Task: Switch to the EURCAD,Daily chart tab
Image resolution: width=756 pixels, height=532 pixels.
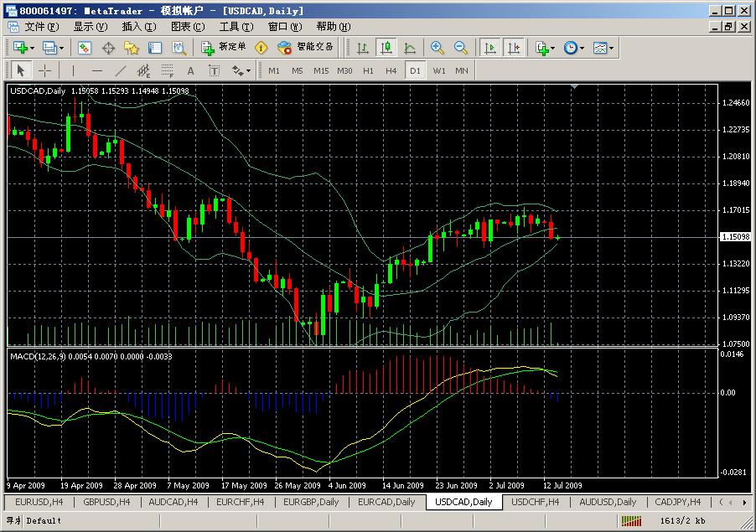Action: click(x=386, y=502)
